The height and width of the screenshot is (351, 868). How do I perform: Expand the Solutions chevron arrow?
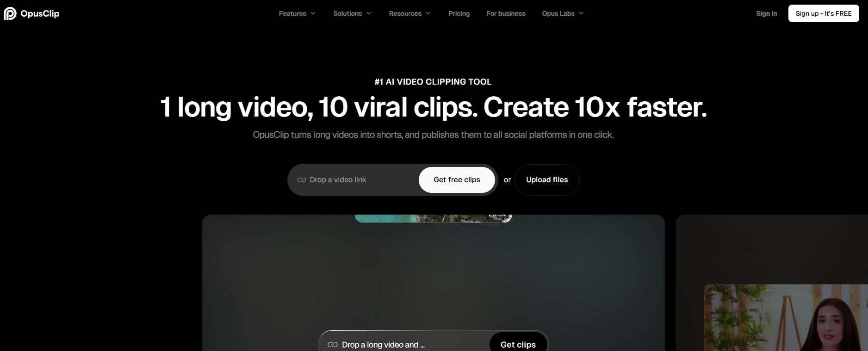tap(369, 13)
